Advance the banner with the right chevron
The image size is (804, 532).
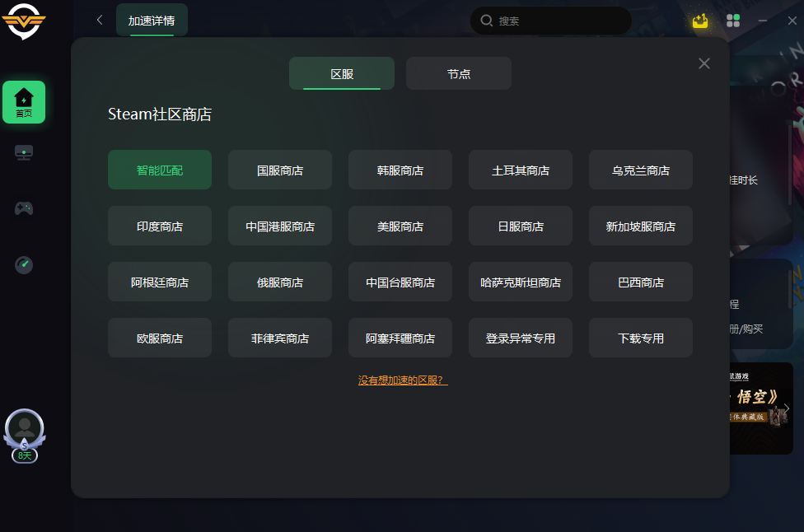(787, 408)
